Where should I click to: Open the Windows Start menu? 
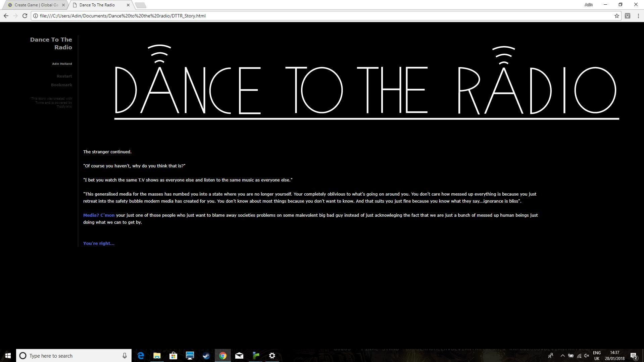8,356
